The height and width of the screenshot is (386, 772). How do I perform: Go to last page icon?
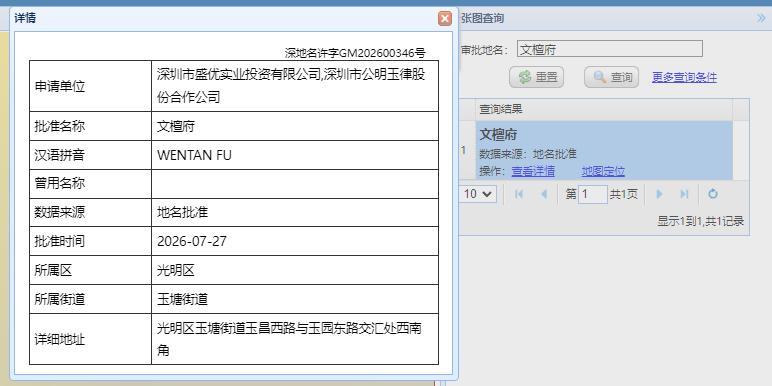pos(684,194)
